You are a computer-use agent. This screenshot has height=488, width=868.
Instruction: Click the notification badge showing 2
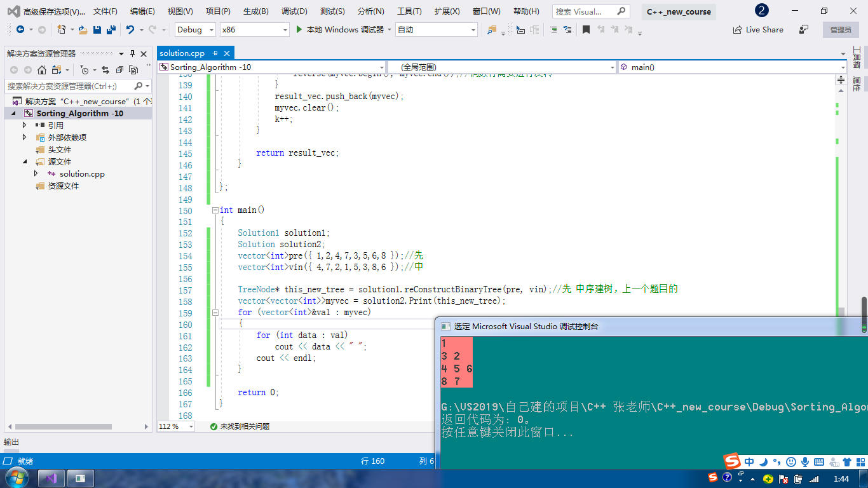[761, 11]
